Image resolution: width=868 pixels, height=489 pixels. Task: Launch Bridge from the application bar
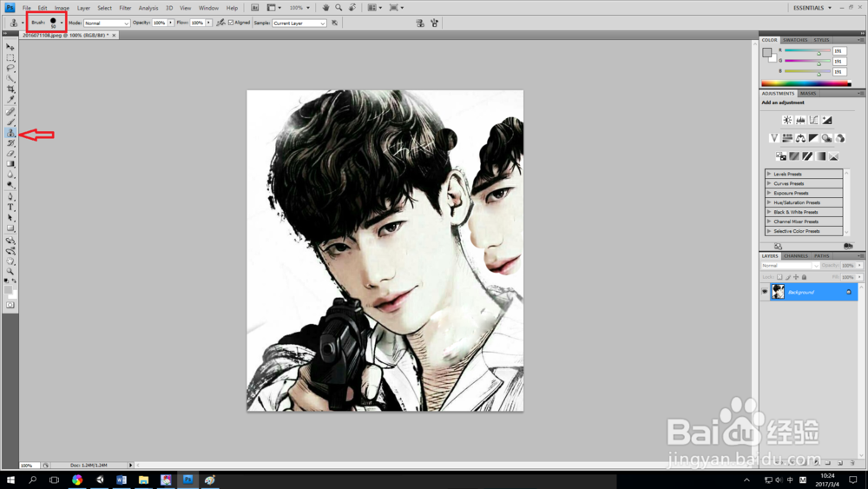(254, 8)
